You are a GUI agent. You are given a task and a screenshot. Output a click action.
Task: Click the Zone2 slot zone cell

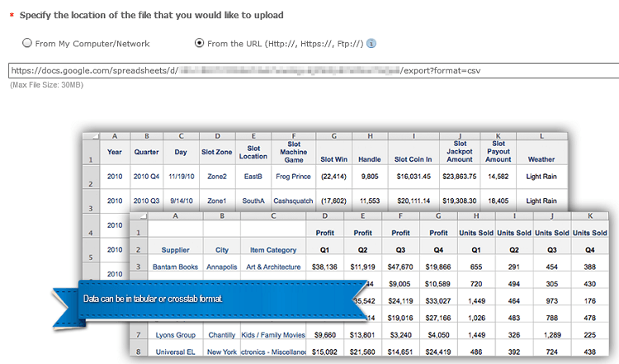click(x=217, y=177)
